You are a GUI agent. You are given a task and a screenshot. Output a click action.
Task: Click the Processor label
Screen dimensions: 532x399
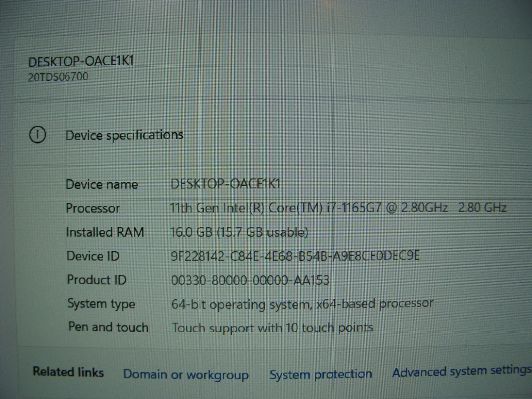pos(93,208)
